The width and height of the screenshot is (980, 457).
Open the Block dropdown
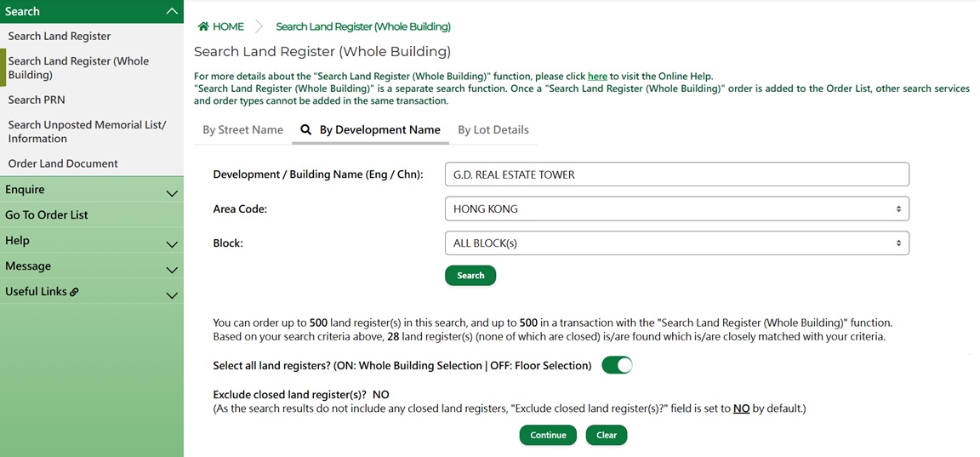(676, 243)
